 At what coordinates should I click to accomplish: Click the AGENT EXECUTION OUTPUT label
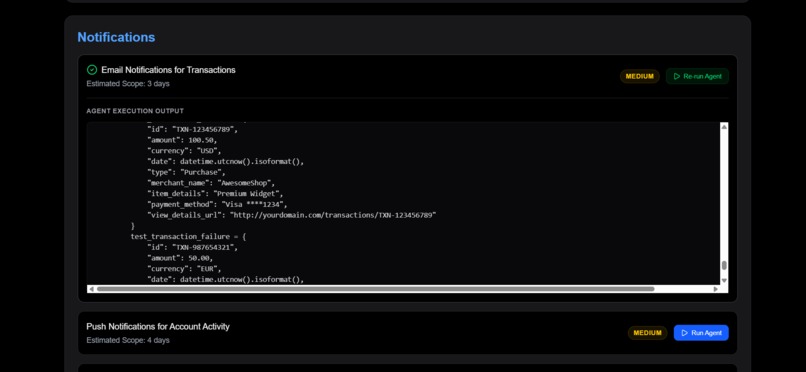coord(135,111)
